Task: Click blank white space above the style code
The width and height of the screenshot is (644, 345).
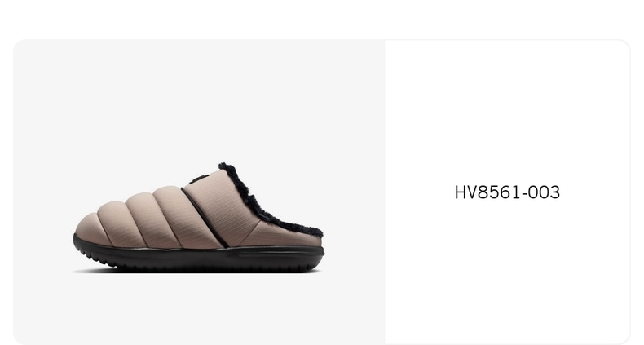Action: click(508, 111)
